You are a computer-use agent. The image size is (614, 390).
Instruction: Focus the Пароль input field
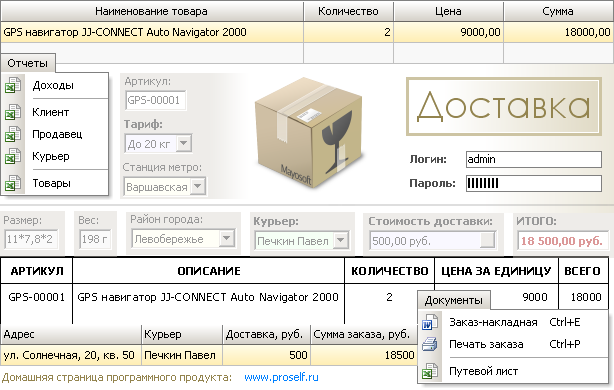(x=534, y=183)
